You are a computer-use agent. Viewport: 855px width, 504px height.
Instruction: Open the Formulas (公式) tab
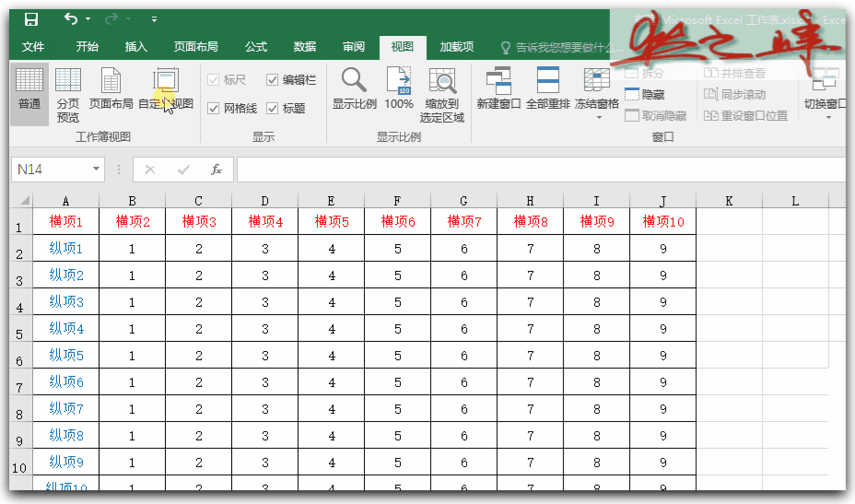tap(256, 47)
